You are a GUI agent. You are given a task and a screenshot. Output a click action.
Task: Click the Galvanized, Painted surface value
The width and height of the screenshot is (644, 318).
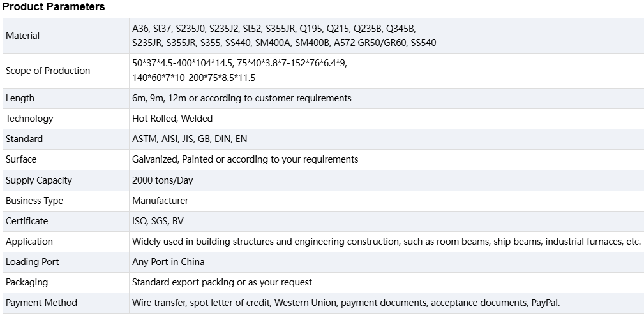tap(245, 159)
